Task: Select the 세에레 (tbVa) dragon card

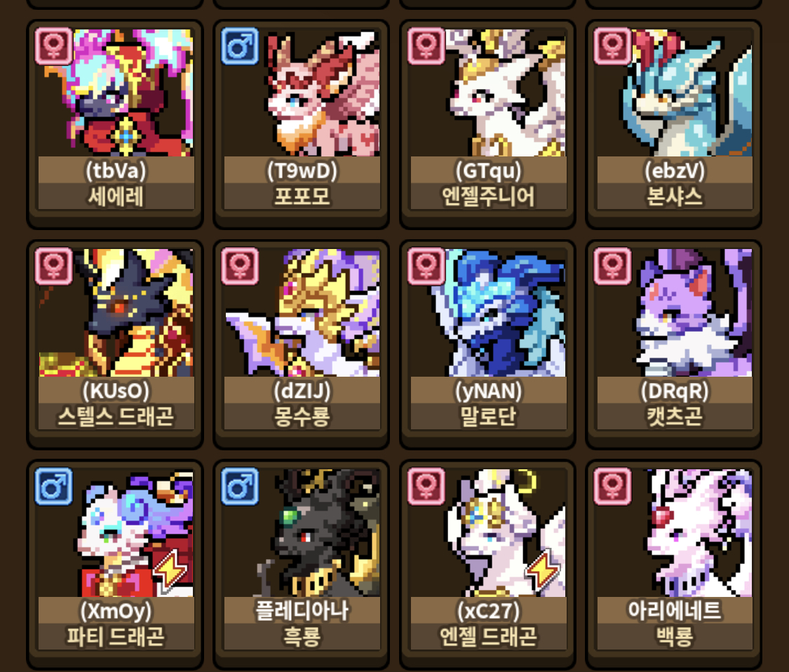Action: coord(116,123)
